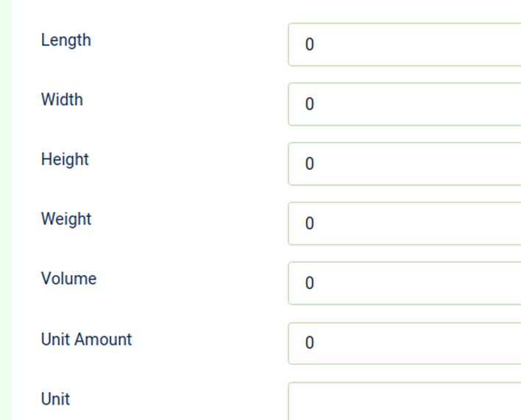Click the Unit Amount label
The width and height of the screenshot is (521, 420).
[x=86, y=340]
